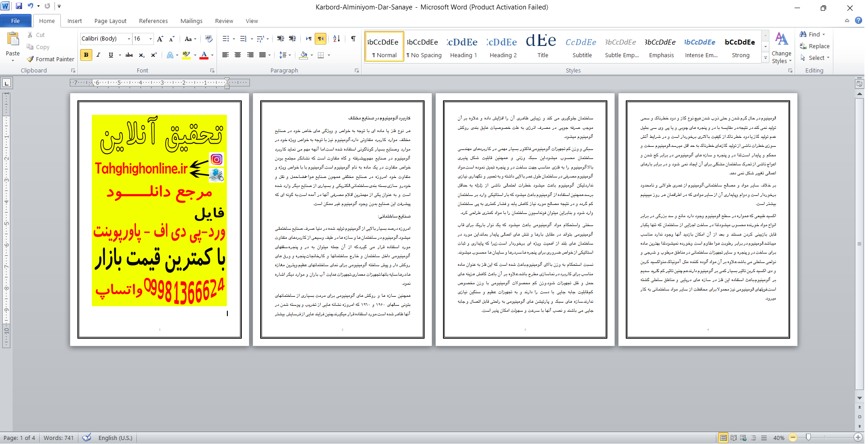Apply superscript formatting
868x444 pixels.
(x=154, y=55)
